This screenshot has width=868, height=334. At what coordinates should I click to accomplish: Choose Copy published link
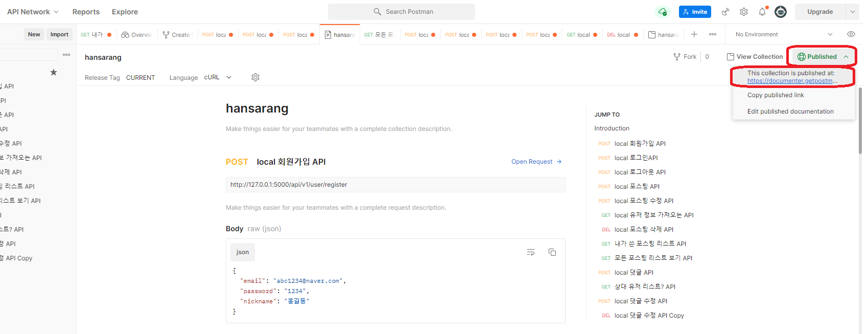click(776, 95)
